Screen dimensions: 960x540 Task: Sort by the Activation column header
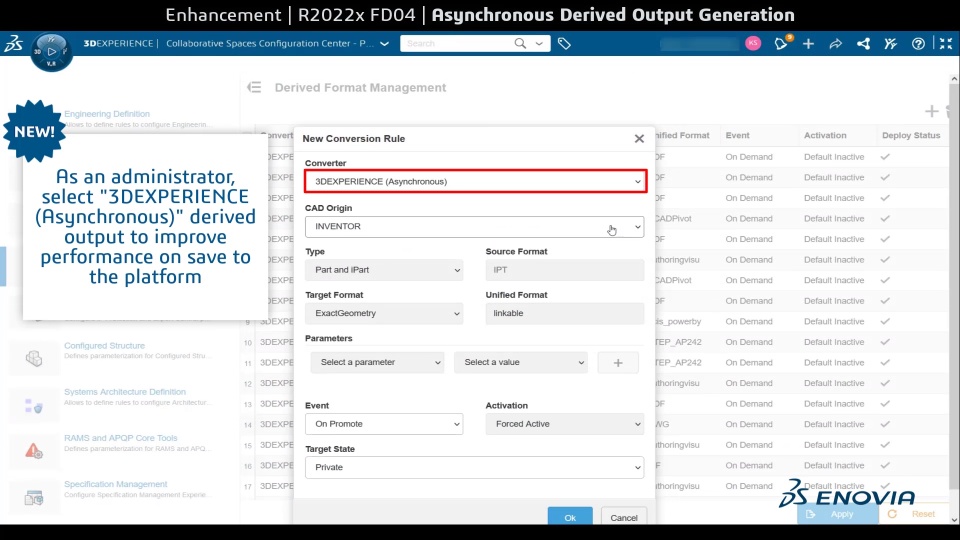[x=825, y=135]
